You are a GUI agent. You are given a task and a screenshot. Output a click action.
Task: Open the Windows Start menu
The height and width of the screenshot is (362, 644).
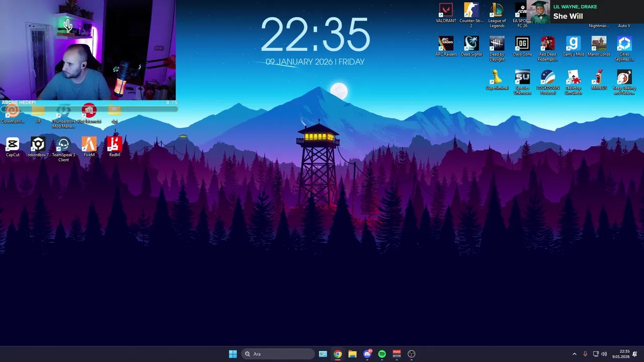pyautogui.click(x=232, y=354)
